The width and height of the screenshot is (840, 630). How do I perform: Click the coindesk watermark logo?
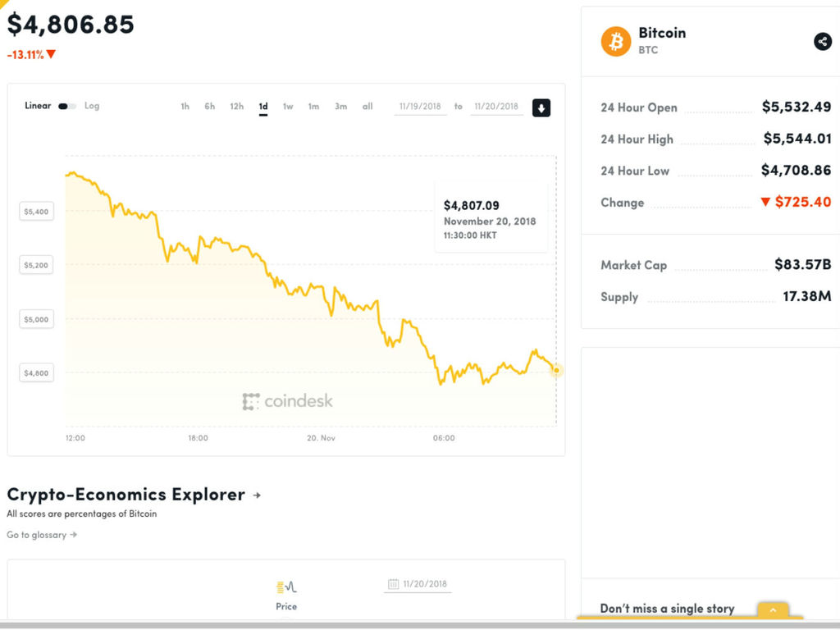pos(287,401)
